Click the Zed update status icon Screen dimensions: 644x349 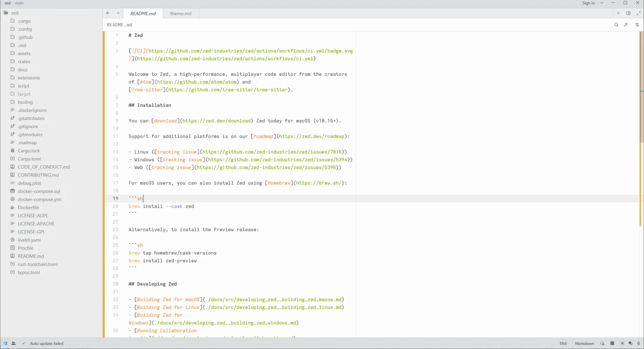[x=622, y=343]
